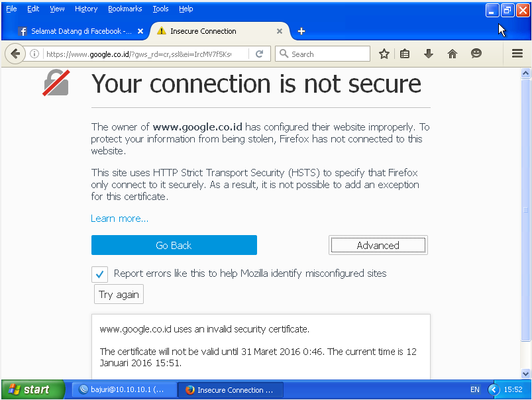Click the Advanced button
This screenshot has height=400, width=532.
click(378, 245)
